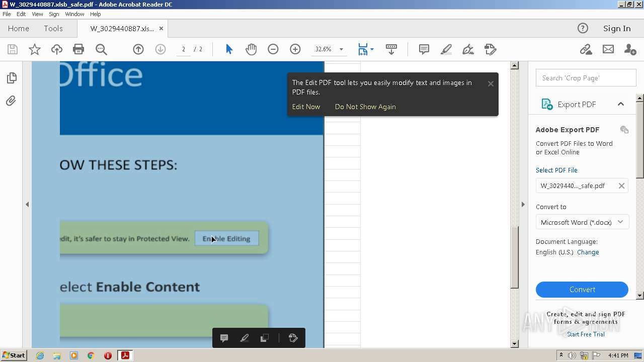The width and height of the screenshot is (644, 362).
Task: Dismiss the Edit PDF tooltip
Action: 491,84
